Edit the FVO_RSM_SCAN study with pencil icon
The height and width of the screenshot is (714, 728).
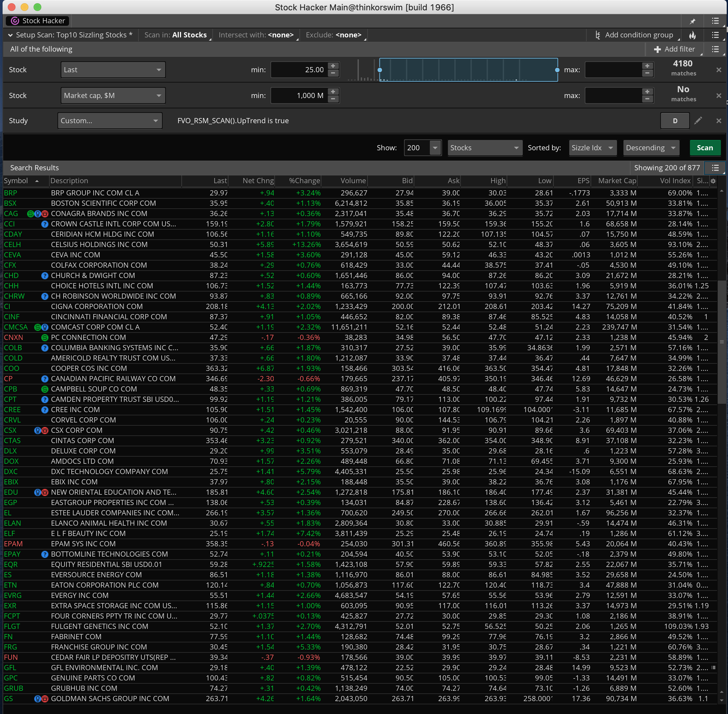[x=698, y=121]
